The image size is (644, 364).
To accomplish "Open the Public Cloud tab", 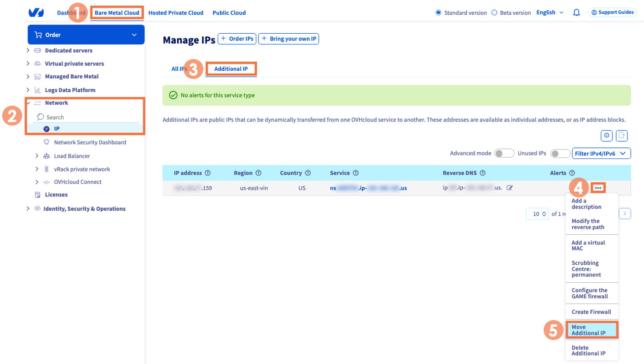I will tap(229, 13).
